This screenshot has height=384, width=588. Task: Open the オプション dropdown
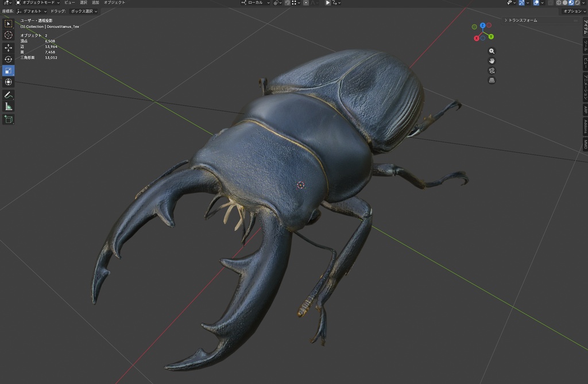574,11
